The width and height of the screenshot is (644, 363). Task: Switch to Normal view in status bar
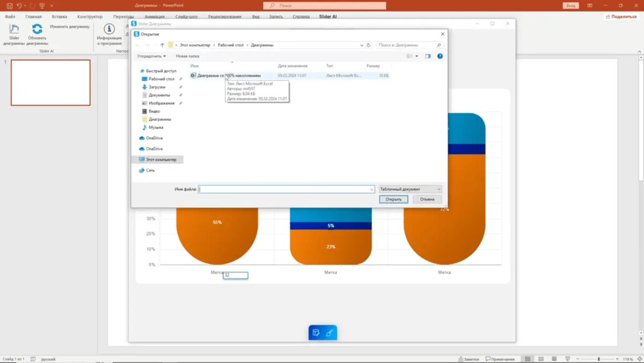click(528, 359)
